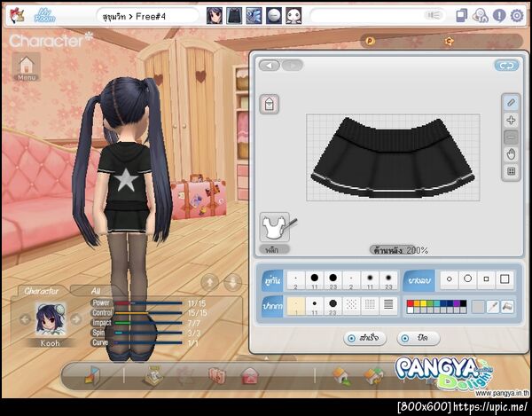Viewport: 532px width, 416px height.
Task: Switch to the Character tab
Action: 42,291
